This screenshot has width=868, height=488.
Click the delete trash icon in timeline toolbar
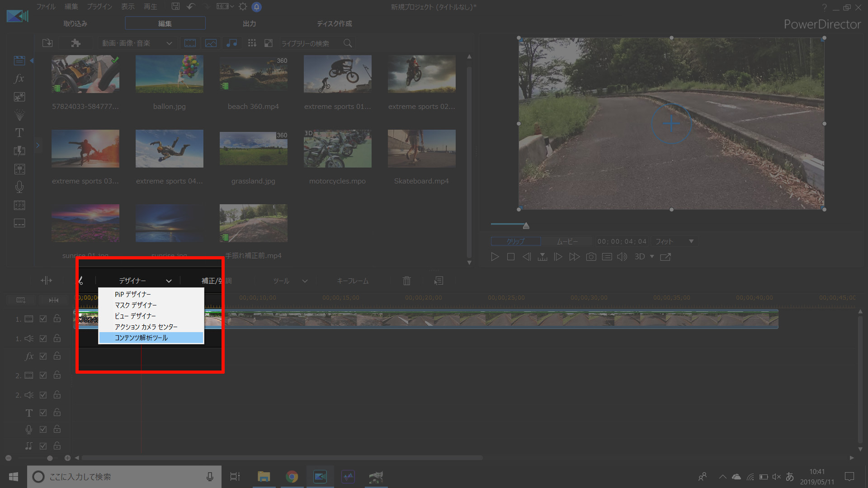click(406, 281)
